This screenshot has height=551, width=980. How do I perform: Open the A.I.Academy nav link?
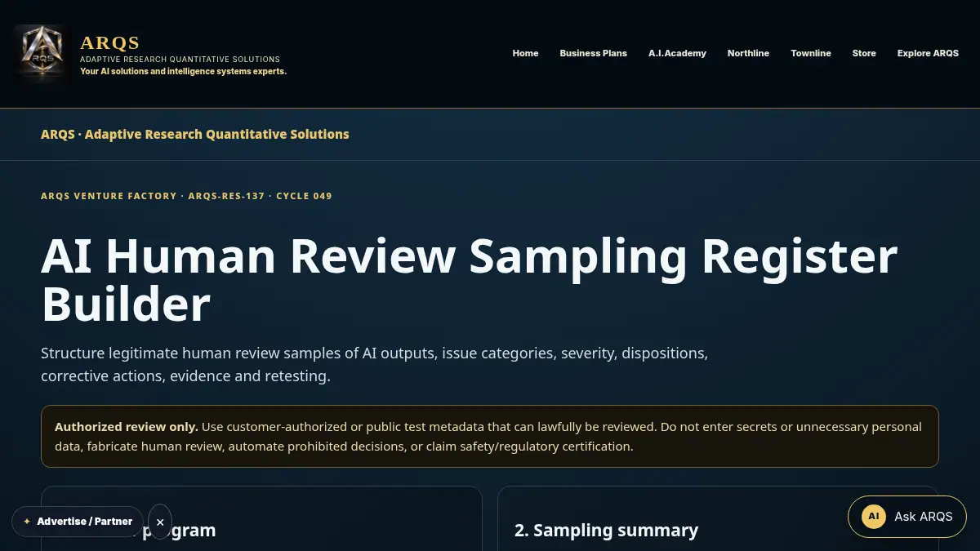click(677, 53)
